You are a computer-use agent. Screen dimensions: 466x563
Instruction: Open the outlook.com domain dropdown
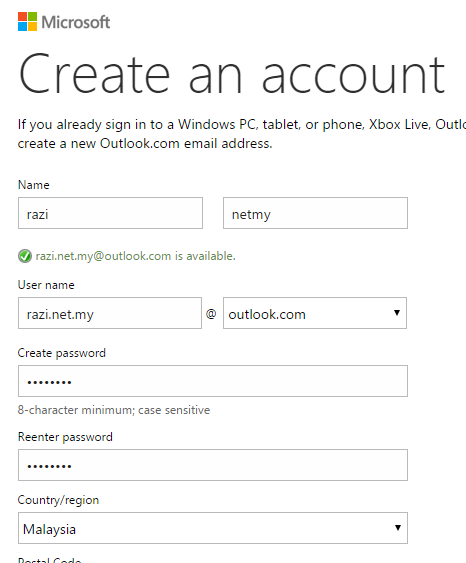point(315,313)
